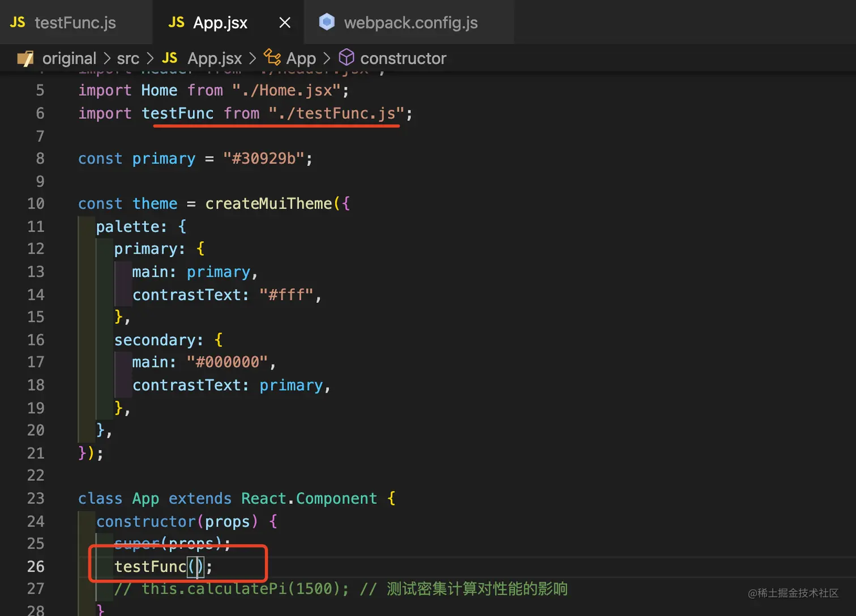
Task: Click the secondary property on line 16
Action: pyautogui.click(x=155, y=340)
